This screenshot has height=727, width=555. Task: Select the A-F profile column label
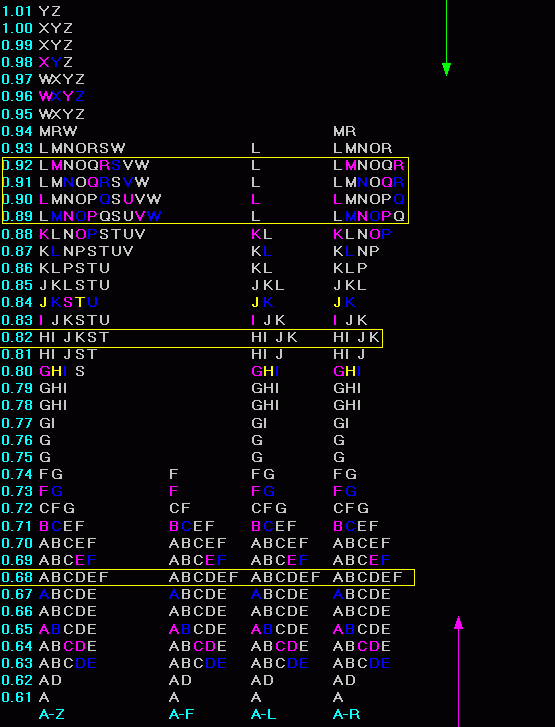point(181,714)
